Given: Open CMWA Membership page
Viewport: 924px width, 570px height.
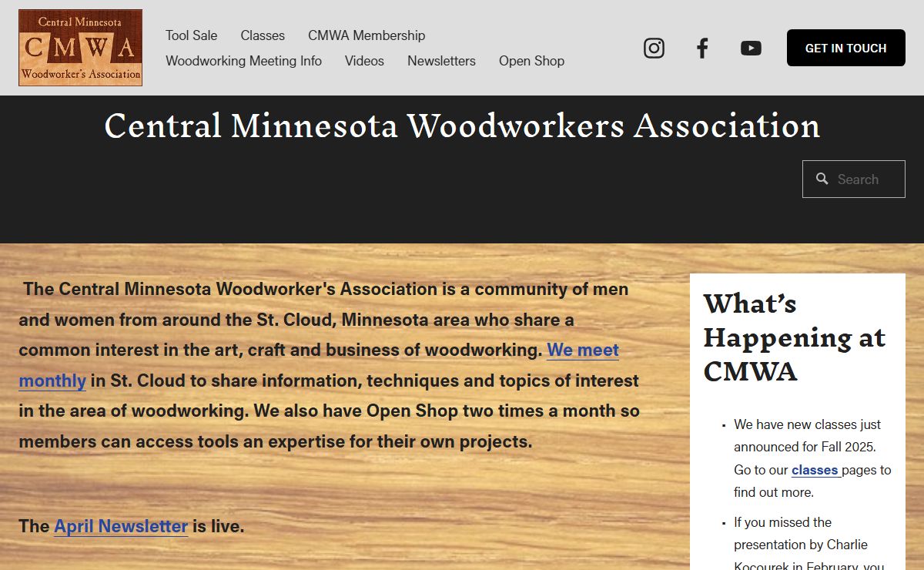Looking at the screenshot, I should [x=367, y=35].
